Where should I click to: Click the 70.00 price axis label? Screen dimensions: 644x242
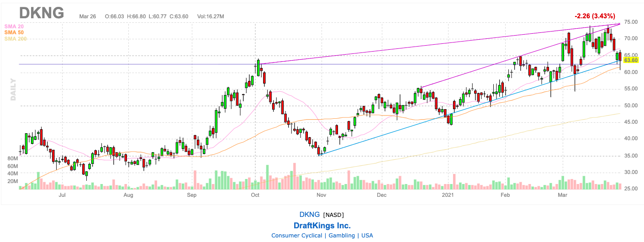pos(631,39)
